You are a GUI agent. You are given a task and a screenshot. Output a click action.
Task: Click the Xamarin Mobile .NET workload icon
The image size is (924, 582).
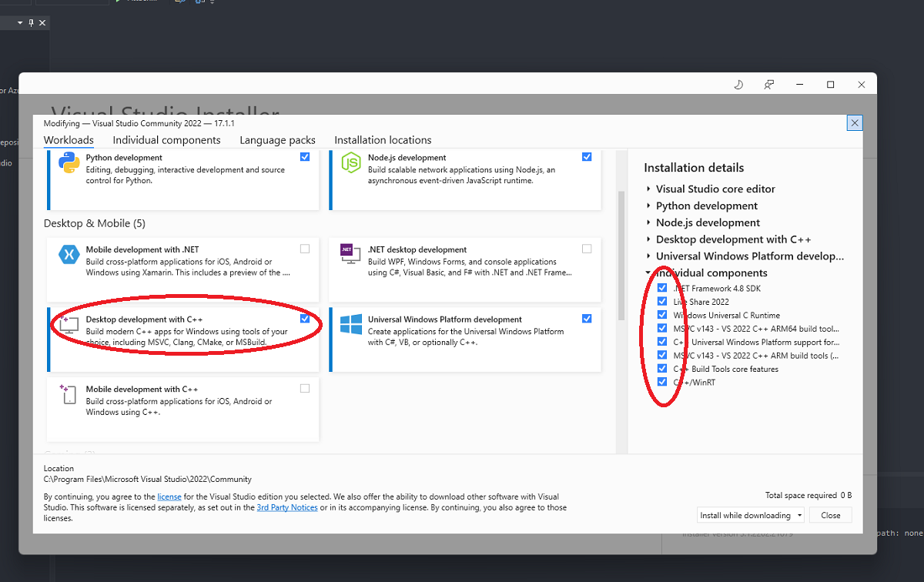click(69, 254)
